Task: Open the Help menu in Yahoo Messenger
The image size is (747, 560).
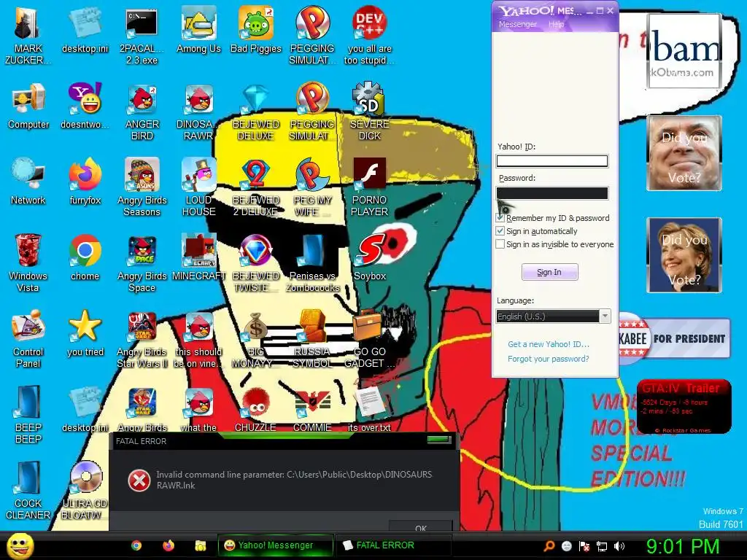Action: pyautogui.click(x=556, y=24)
